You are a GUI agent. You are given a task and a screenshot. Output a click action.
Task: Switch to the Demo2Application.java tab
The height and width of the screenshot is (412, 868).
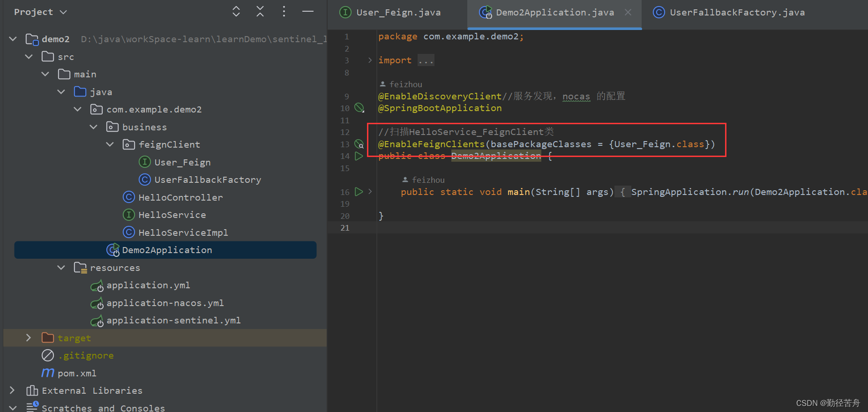(555, 13)
